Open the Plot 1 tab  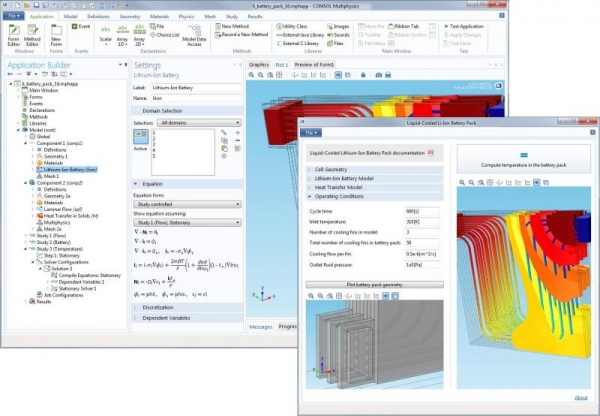tap(282, 65)
